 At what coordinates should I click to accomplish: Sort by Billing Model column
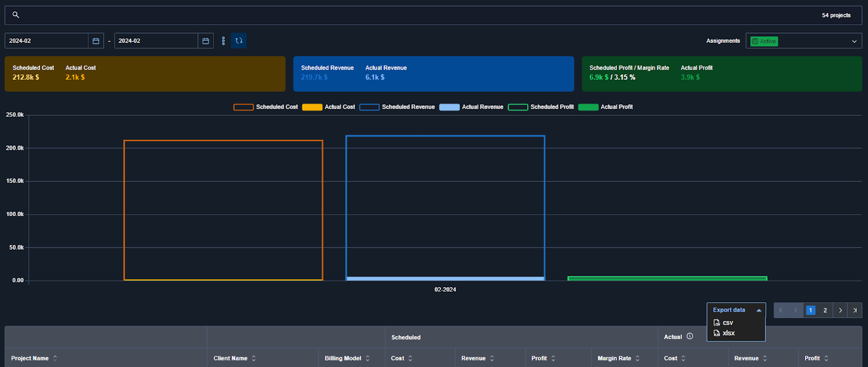coord(368,358)
